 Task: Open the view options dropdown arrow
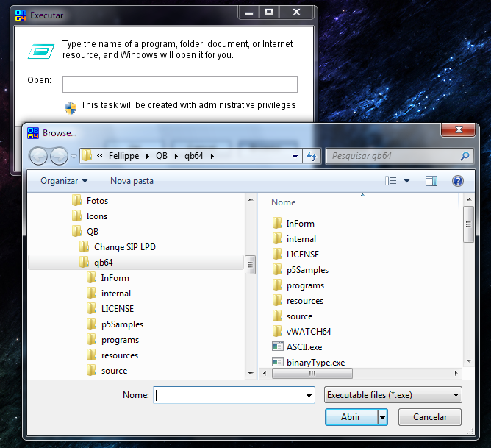point(407,181)
